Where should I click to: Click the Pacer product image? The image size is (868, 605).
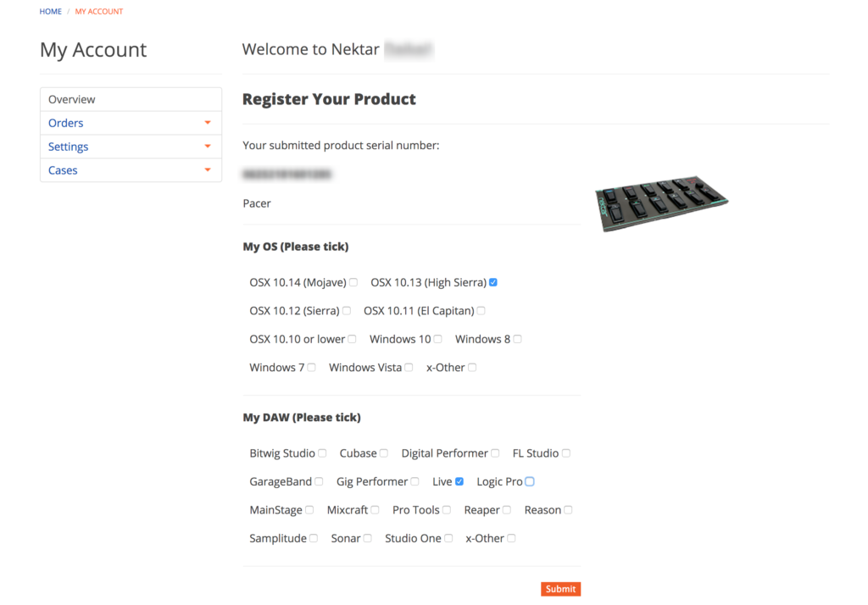point(662,204)
